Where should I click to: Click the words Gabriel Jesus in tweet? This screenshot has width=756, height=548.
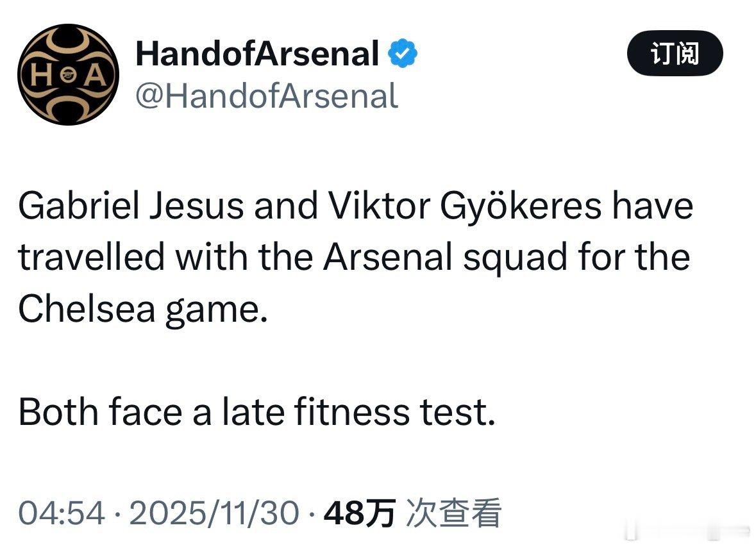tap(131, 206)
